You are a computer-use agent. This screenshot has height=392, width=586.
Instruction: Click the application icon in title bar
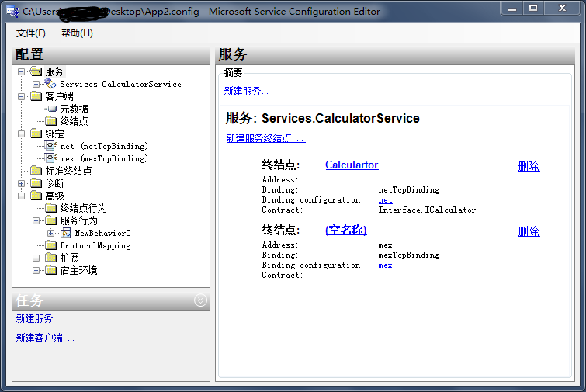click(12, 12)
